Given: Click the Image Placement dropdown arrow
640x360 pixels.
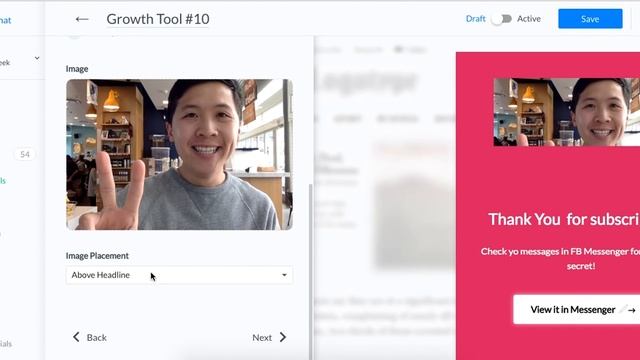Looking at the screenshot, I should (x=284, y=275).
